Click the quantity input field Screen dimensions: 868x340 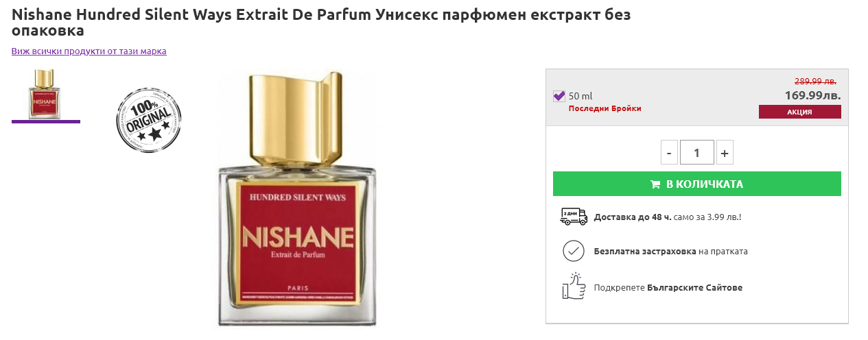point(697,152)
